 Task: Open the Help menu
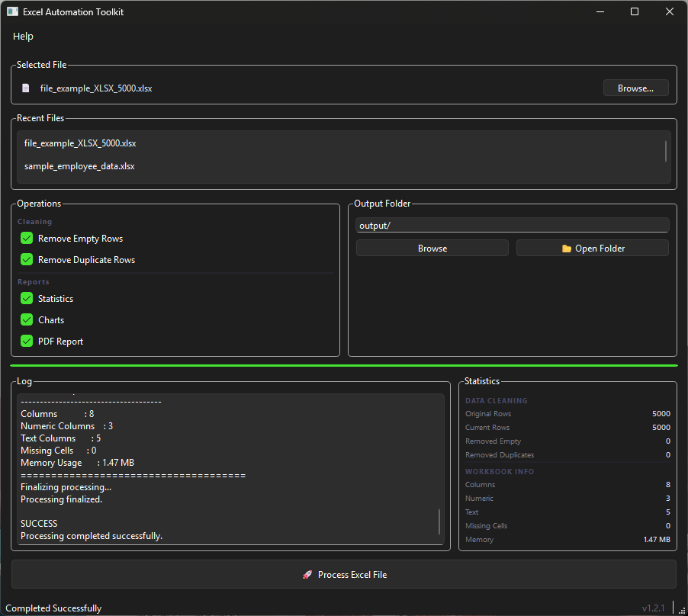[x=23, y=37]
